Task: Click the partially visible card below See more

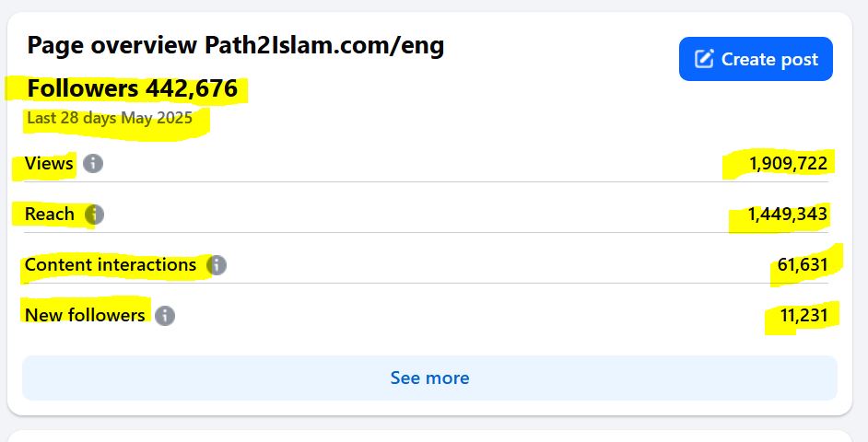Action: click(x=429, y=436)
